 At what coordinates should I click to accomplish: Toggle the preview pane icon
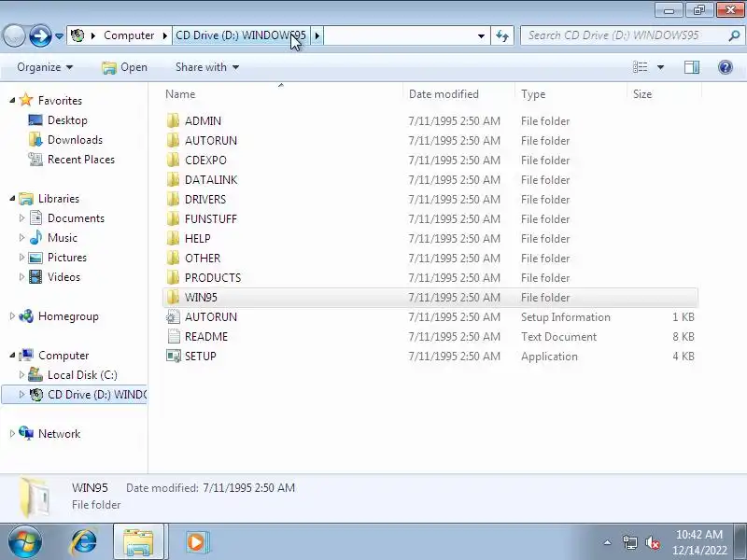692,67
